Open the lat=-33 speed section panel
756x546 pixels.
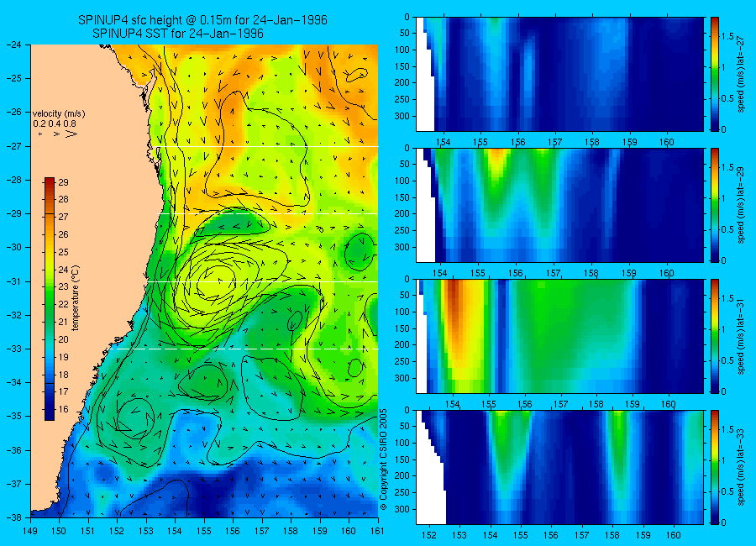(x=559, y=467)
